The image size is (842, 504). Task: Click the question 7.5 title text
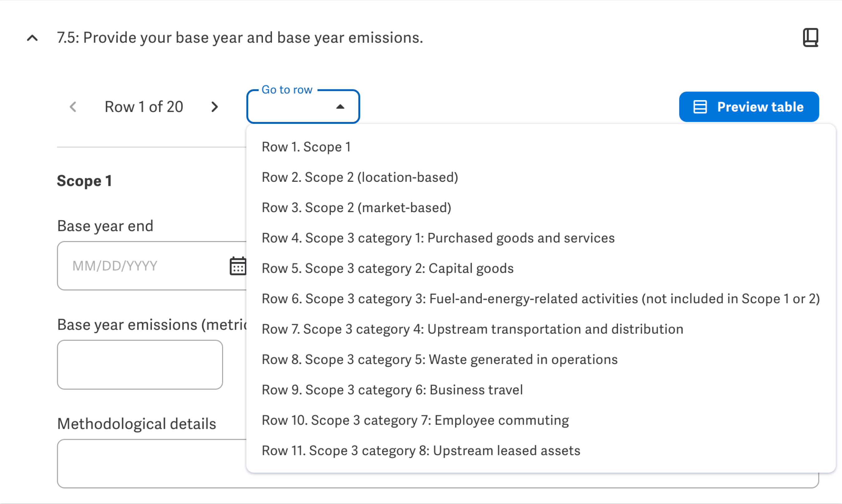(240, 37)
